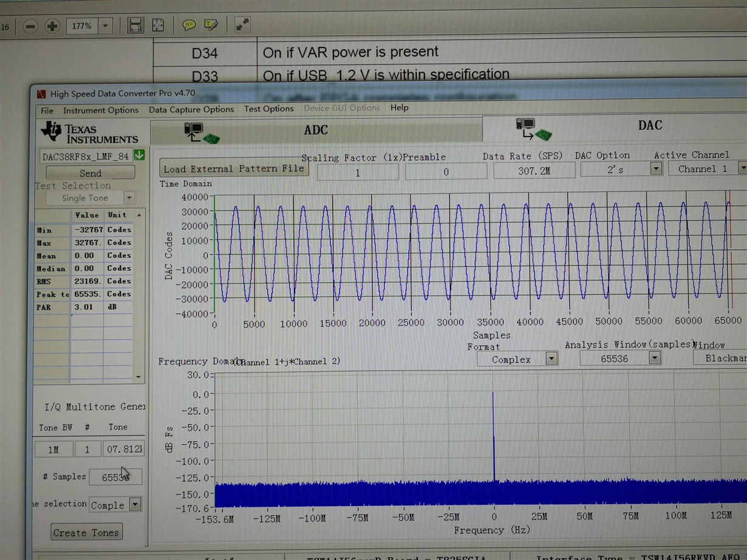
Task: Click the Max value 32767 cell
Action: 87,242
